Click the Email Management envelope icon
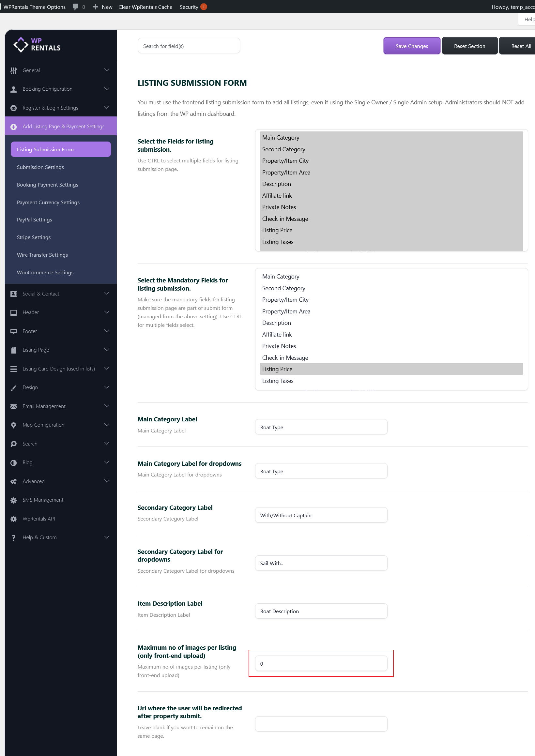This screenshot has height=756, width=535. tap(13, 406)
